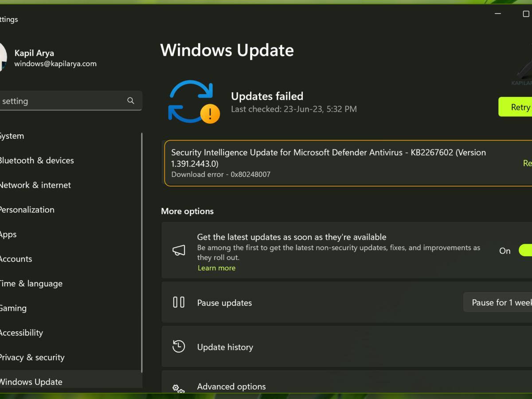Click the Pause updates icon
The width and height of the screenshot is (532, 399).
[x=179, y=302]
